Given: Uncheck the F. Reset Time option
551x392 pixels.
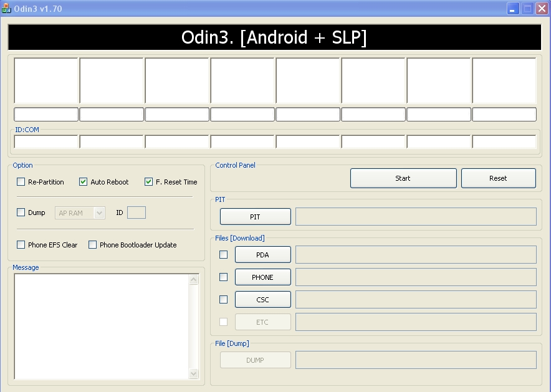Looking at the screenshot, I should (x=148, y=181).
